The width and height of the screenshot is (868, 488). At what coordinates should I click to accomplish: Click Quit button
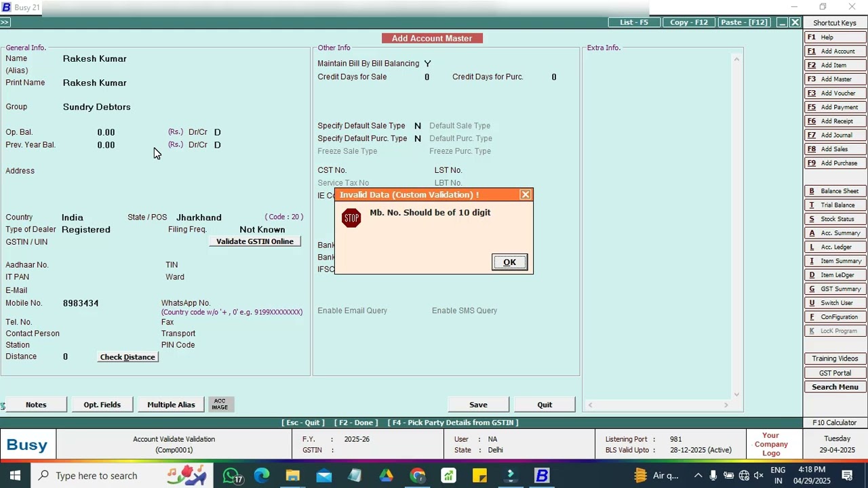tap(545, 405)
